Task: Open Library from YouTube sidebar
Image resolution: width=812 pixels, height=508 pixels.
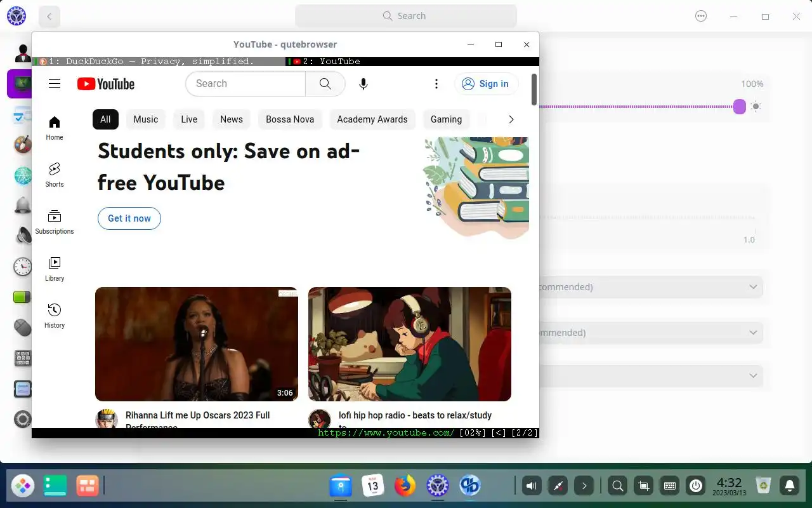Action: click(55, 269)
